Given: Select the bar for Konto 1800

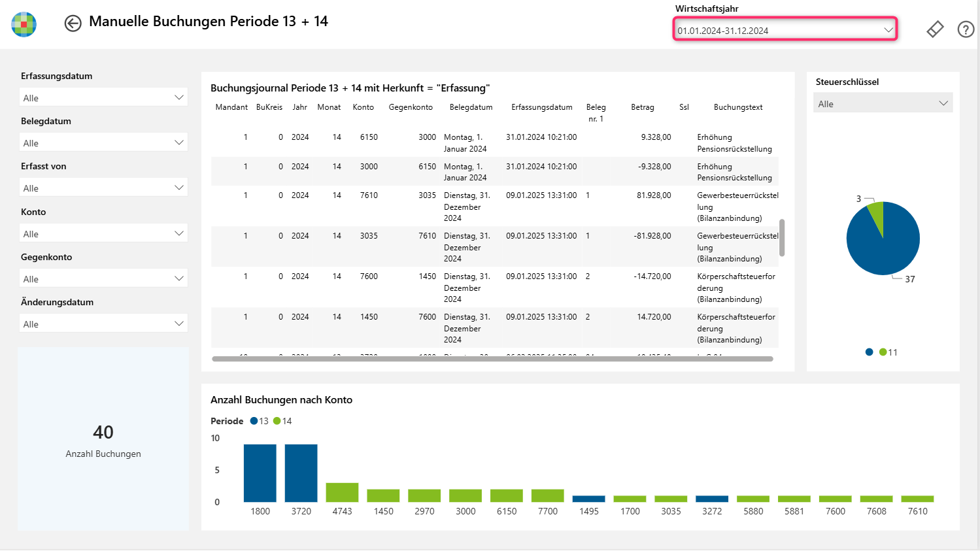Looking at the screenshot, I should [x=260, y=473].
